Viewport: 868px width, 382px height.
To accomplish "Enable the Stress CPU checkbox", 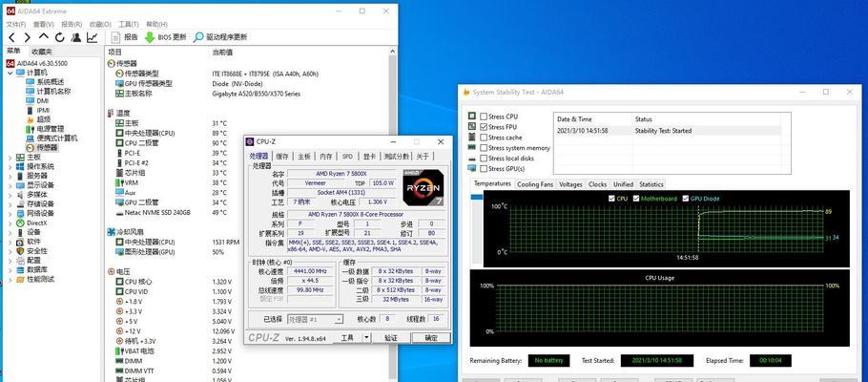I will pos(484,117).
